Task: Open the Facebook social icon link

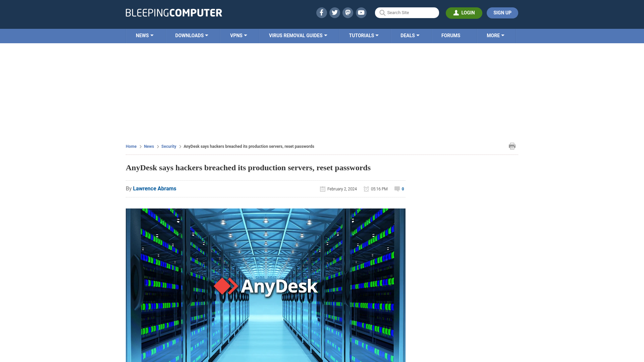Action: [x=321, y=12]
